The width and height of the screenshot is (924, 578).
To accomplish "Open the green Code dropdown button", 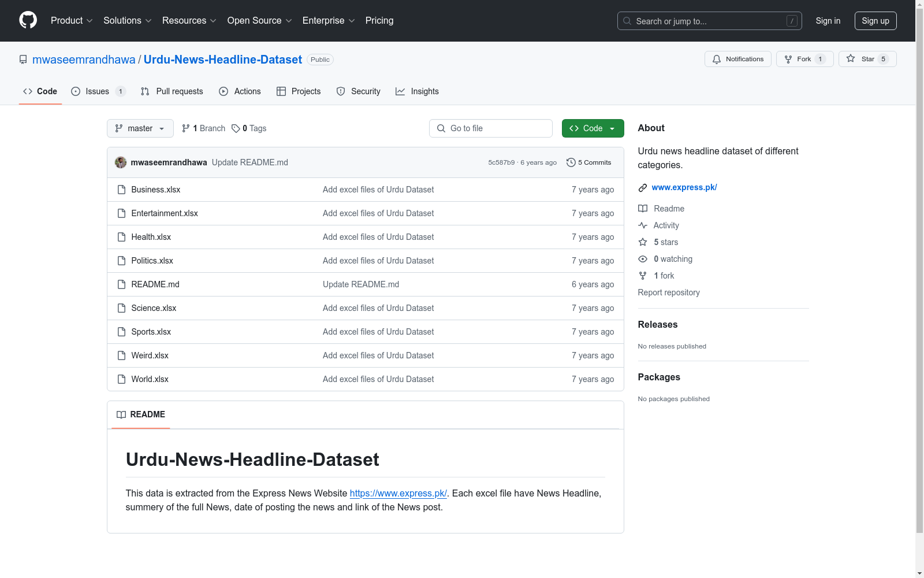I will (x=593, y=128).
